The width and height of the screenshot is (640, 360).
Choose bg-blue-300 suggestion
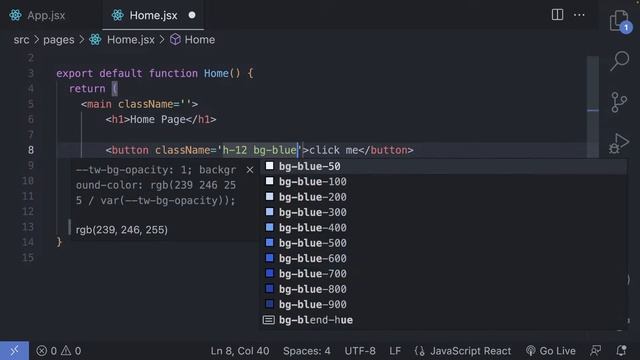[x=443, y=212]
